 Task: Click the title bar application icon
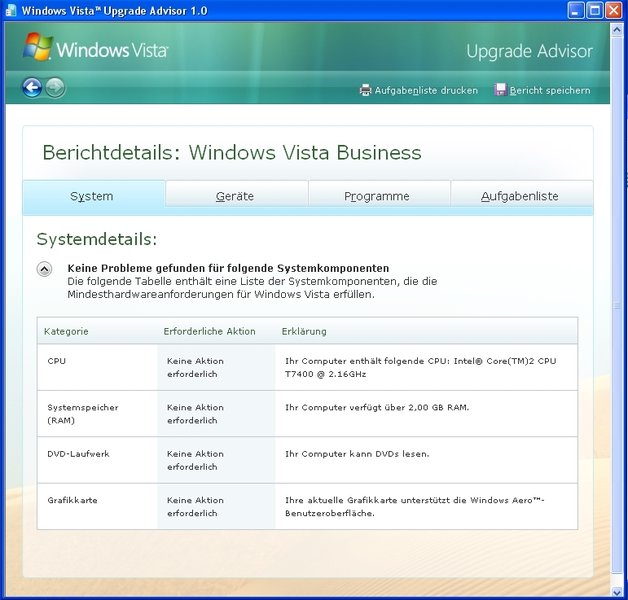click(11, 10)
